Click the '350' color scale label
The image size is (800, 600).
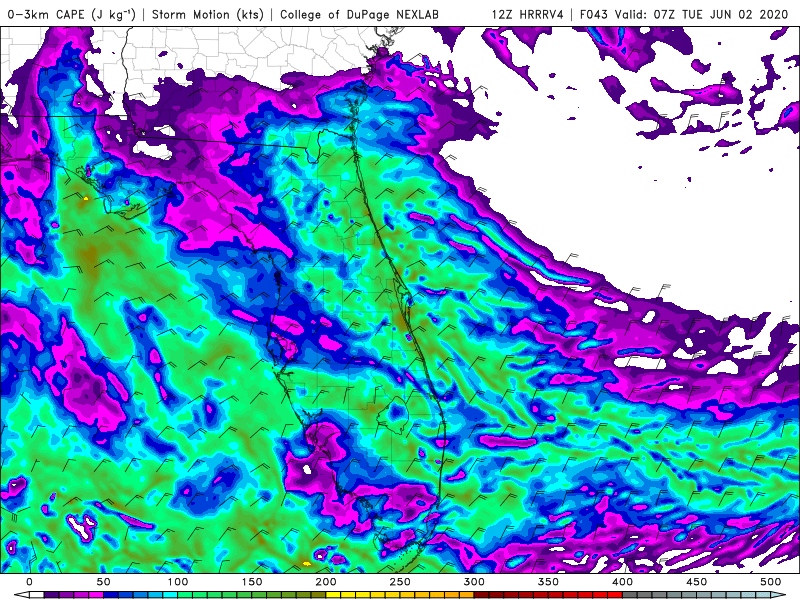tap(548, 582)
